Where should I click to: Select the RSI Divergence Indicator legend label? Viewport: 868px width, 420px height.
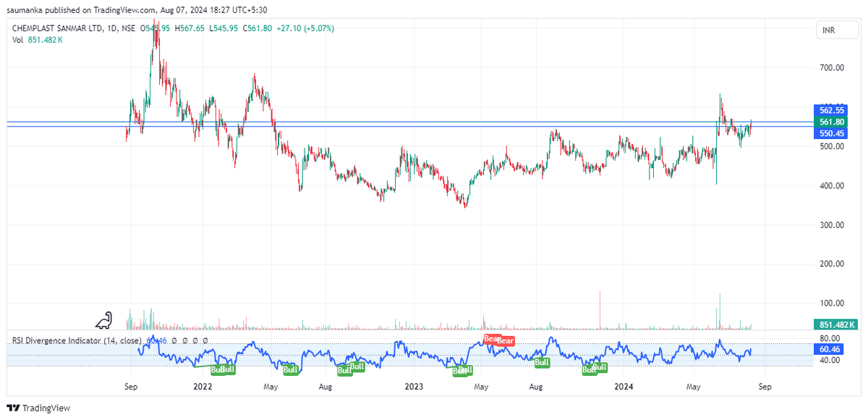coord(77,340)
